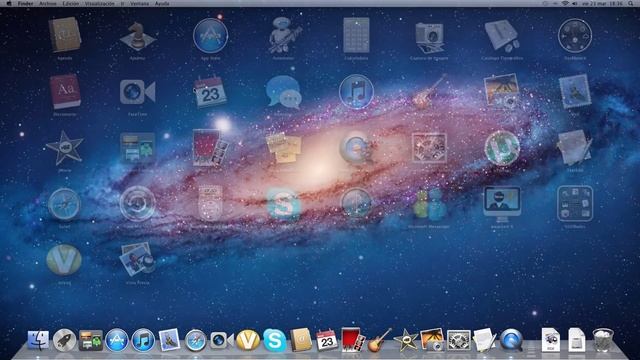Image resolution: width=640 pixels, height=360 pixels.
Task: Open TextEdit from the Dock
Action: click(x=484, y=340)
